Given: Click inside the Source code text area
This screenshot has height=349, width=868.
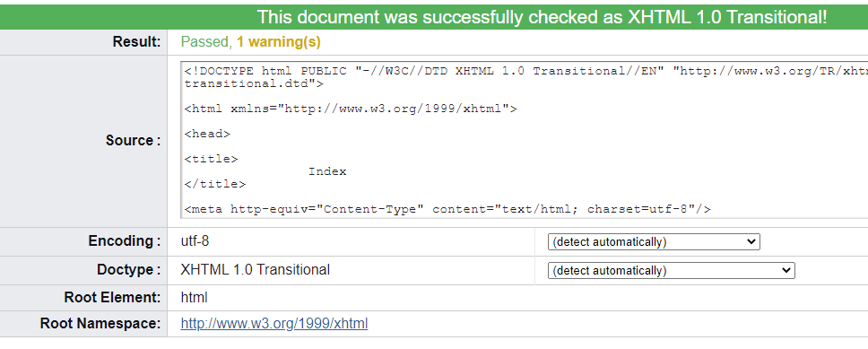Looking at the screenshot, I should [525, 140].
